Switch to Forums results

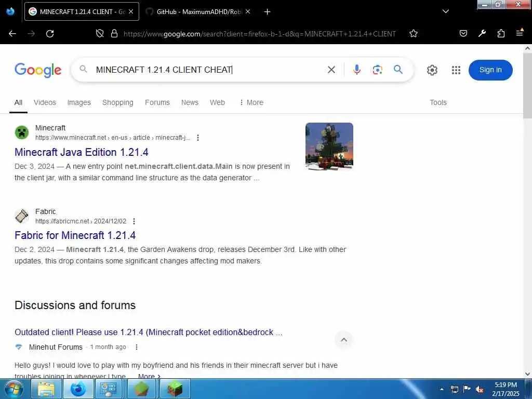coord(157,102)
